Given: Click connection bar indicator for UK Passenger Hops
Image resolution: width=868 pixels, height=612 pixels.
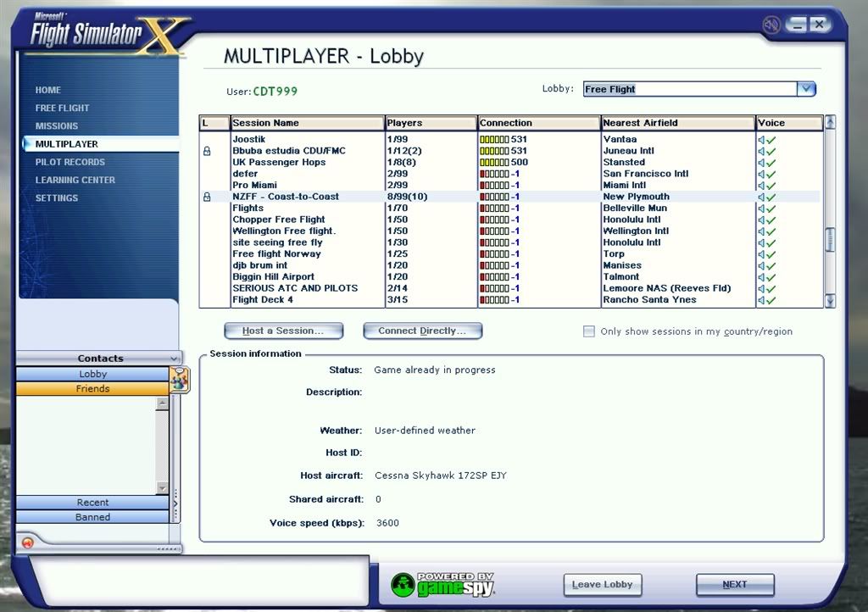Looking at the screenshot, I should 494,163.
